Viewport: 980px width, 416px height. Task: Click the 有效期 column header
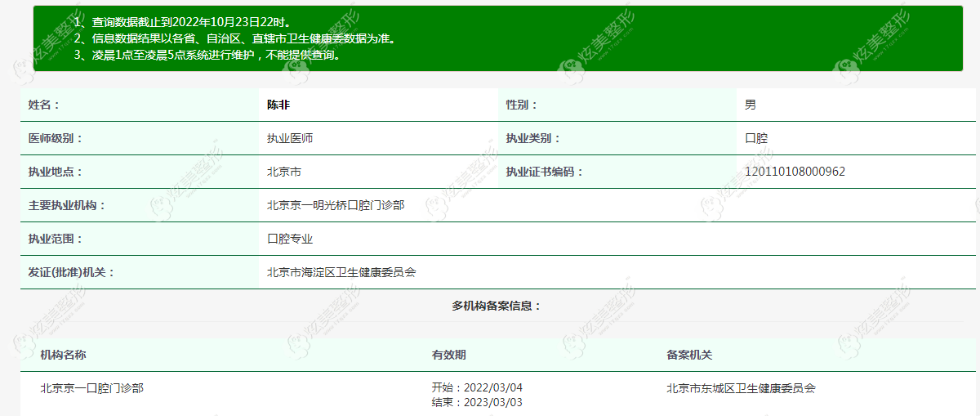[449, 356]
